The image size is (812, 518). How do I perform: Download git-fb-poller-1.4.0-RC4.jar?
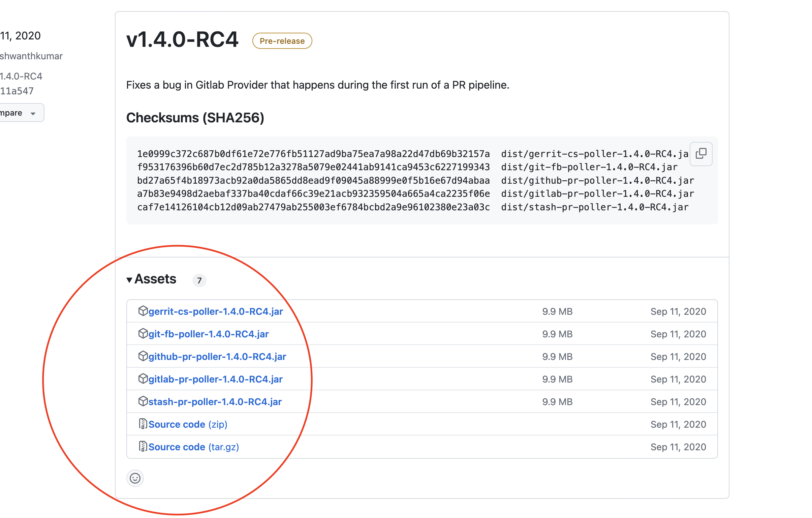(209, 334)
